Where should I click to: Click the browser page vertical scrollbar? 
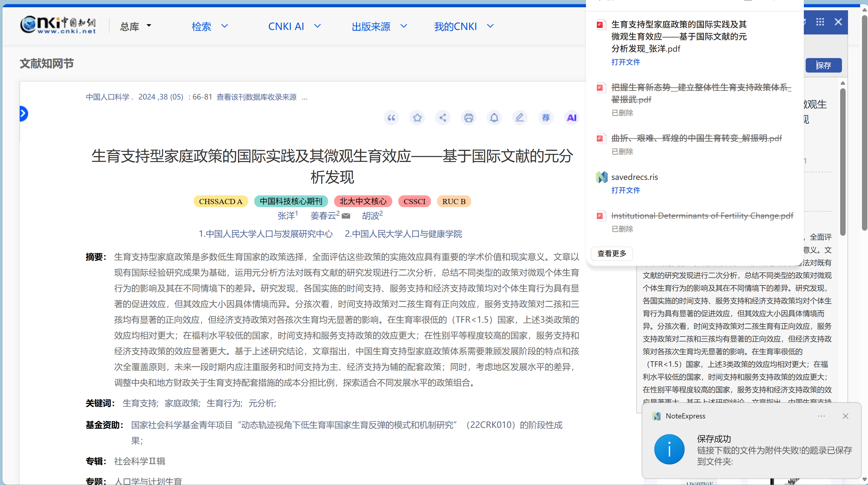click(x=865, y=123)
